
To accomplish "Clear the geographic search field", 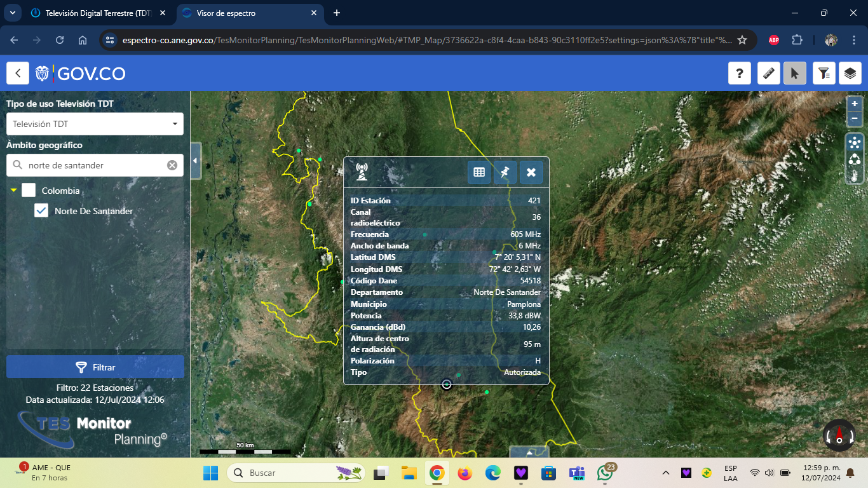I will [x=172, y=165].
